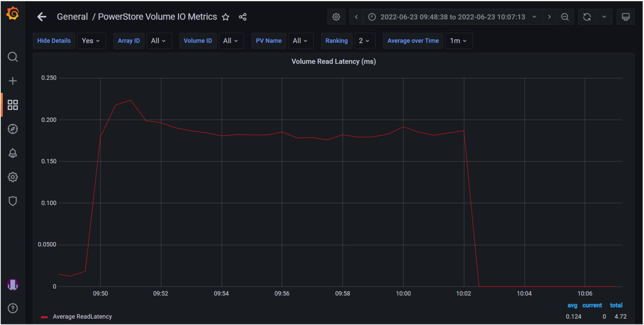Cycle view mode with monitor icon

tap(626, 17)
